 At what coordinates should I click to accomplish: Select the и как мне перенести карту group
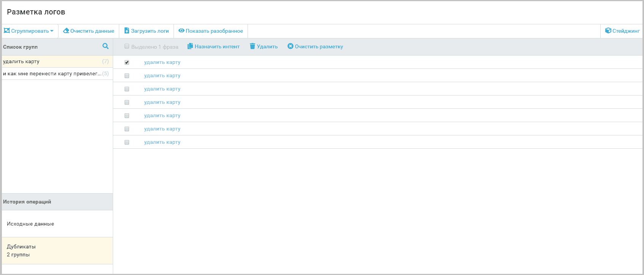(52, 74)
